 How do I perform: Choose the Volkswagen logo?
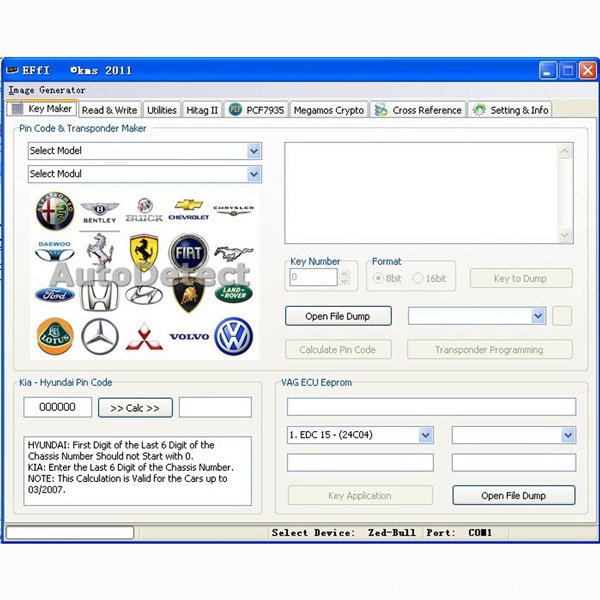point(233,336)
